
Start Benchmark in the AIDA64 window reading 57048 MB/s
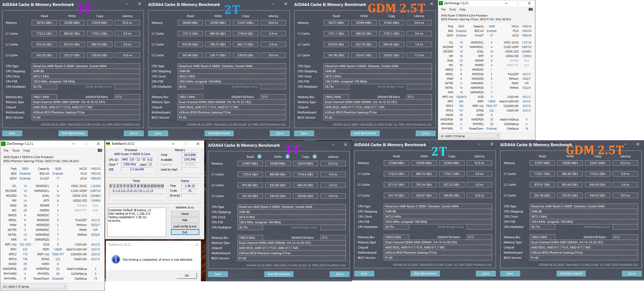[425, 273]
